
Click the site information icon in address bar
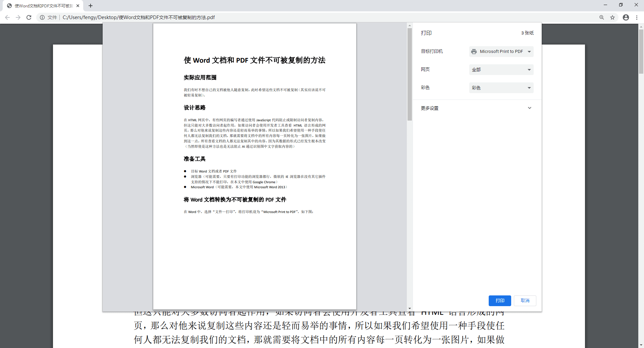[x=42, y=17]
